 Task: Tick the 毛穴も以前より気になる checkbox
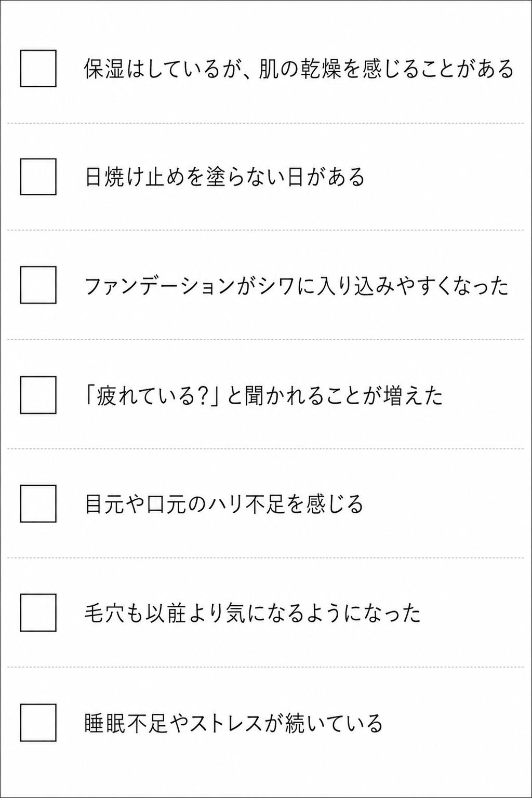click(x=38, y=613)
